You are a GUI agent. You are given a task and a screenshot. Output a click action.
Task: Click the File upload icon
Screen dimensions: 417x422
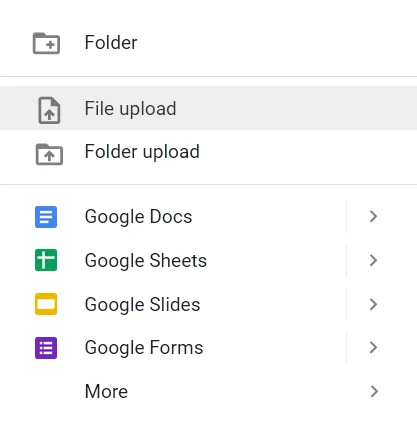pos(49,110)
